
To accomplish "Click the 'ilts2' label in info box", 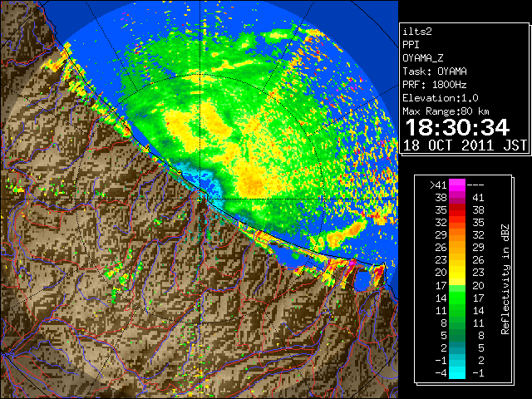I will point(417,32).
